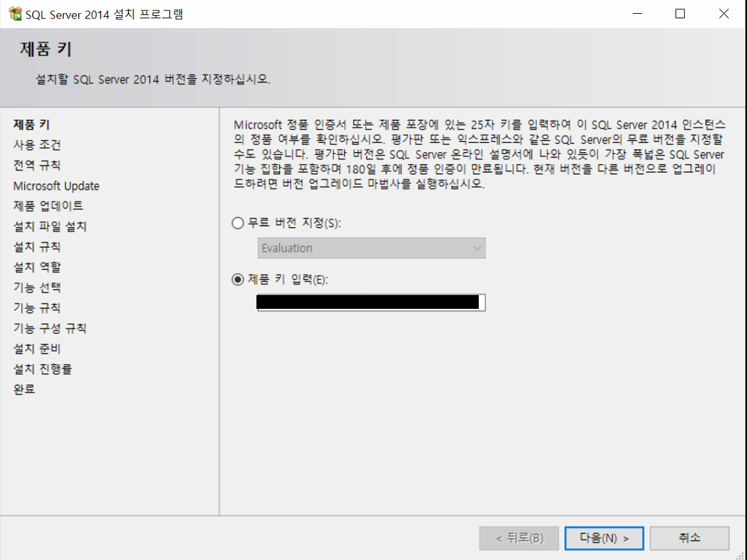The image size is (747, 560).
Task: Select the 제품 업데이트 step in sidebar
Action: pyautogui.click(x=48, y=206)
